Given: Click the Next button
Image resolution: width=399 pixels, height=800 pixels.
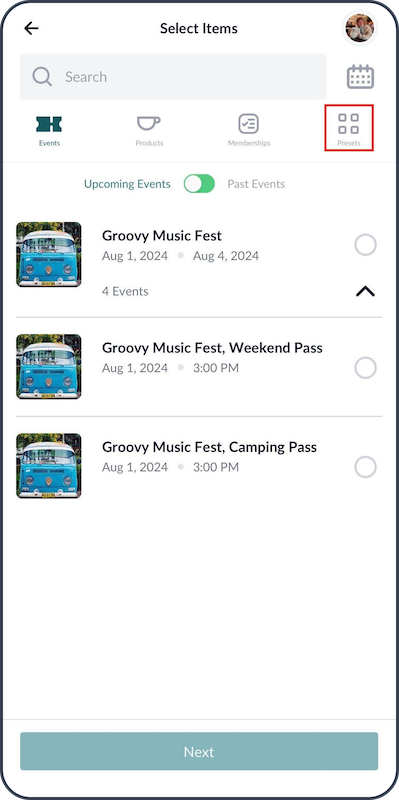Looking at the screenshot, I should tap(199, 752).
